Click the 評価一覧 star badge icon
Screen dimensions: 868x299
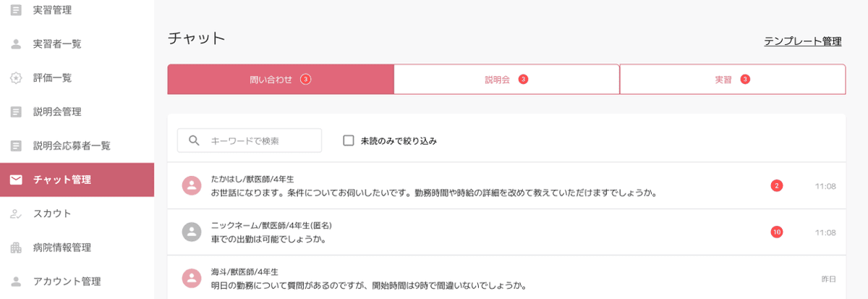(x=16, y=78)
